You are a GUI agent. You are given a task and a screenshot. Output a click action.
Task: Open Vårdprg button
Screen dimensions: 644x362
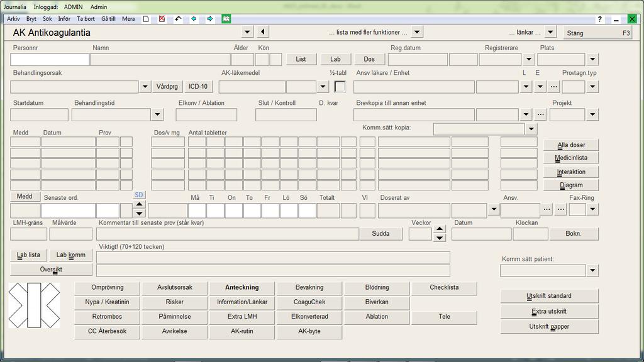point(167,87)
